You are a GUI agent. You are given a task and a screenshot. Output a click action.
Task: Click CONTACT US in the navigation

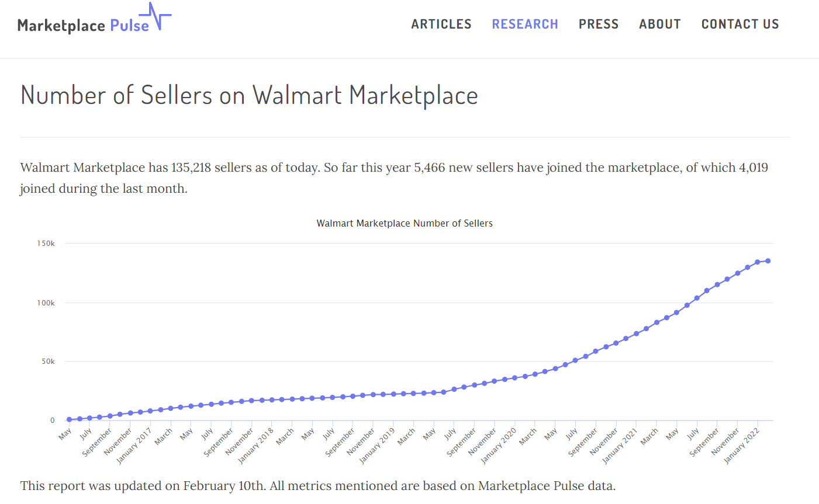(x=740, y=24)
